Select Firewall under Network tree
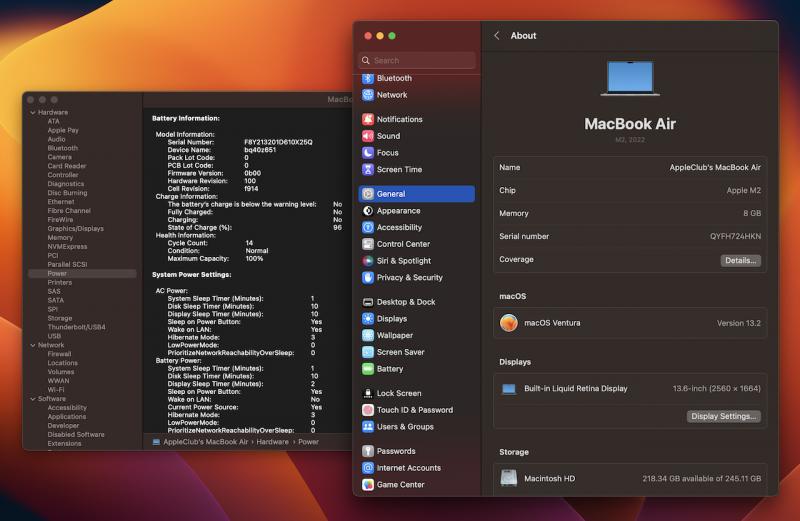The image size is (800, 521). [59, 354]
